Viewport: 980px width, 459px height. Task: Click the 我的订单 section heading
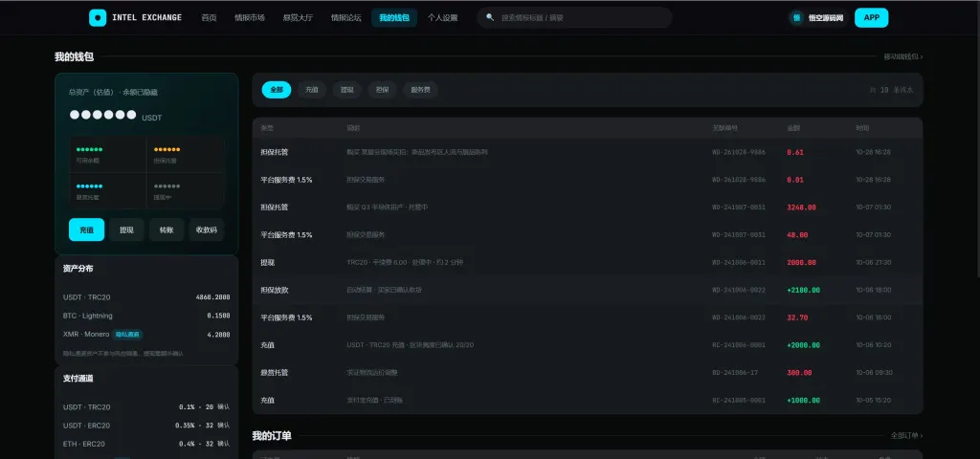(272, 435)
